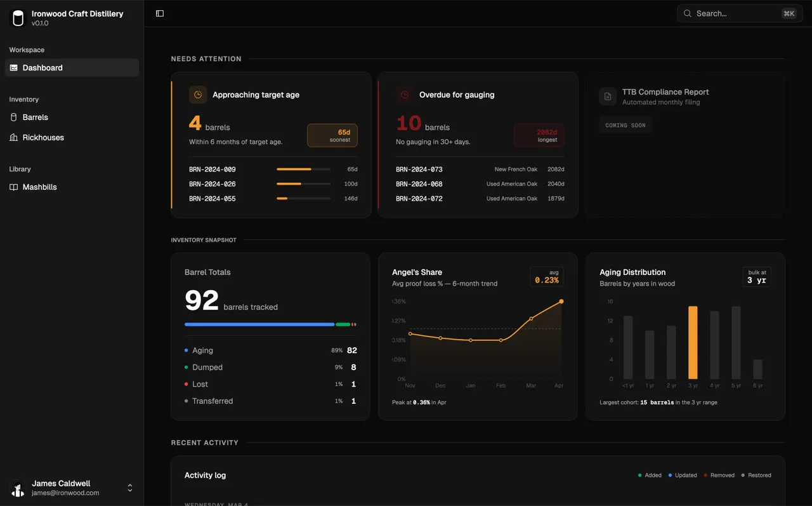Expand the account menu chevron
The width and height of the screenshot is (812, 506).
pos(129,488)
